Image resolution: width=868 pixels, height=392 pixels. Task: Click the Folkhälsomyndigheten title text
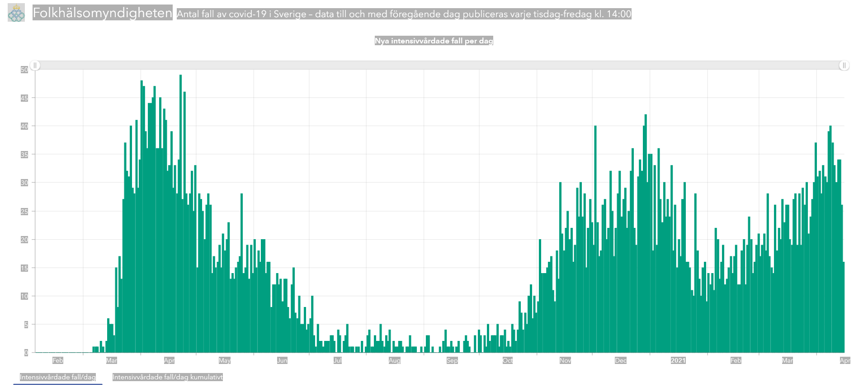[103, 13]
